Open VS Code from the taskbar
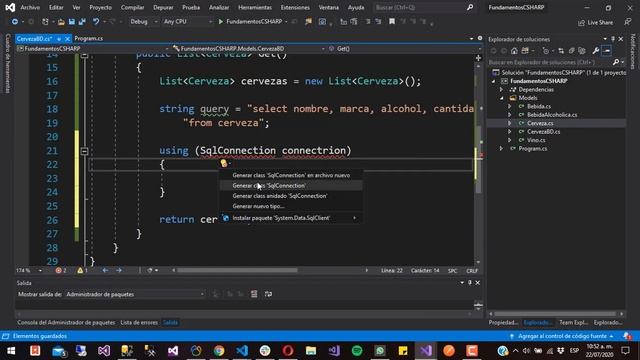Screen dimensions: 640x360 click(x=242, y=351)
